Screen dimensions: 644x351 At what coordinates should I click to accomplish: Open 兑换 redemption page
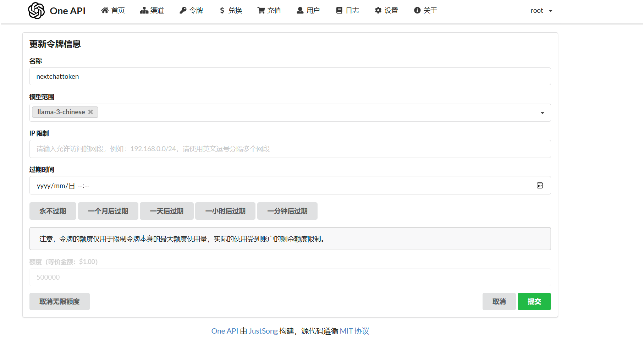(231, 11)
